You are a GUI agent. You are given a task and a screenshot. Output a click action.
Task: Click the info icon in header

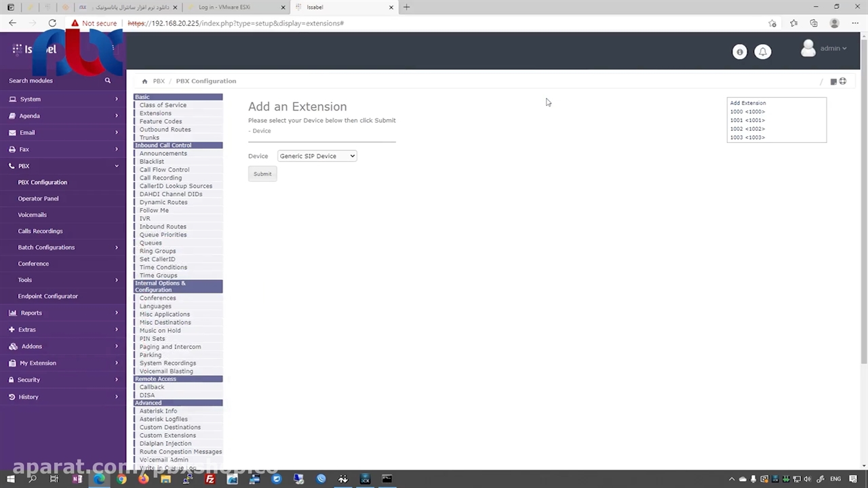pyautogui.click(x=740, y=52)
